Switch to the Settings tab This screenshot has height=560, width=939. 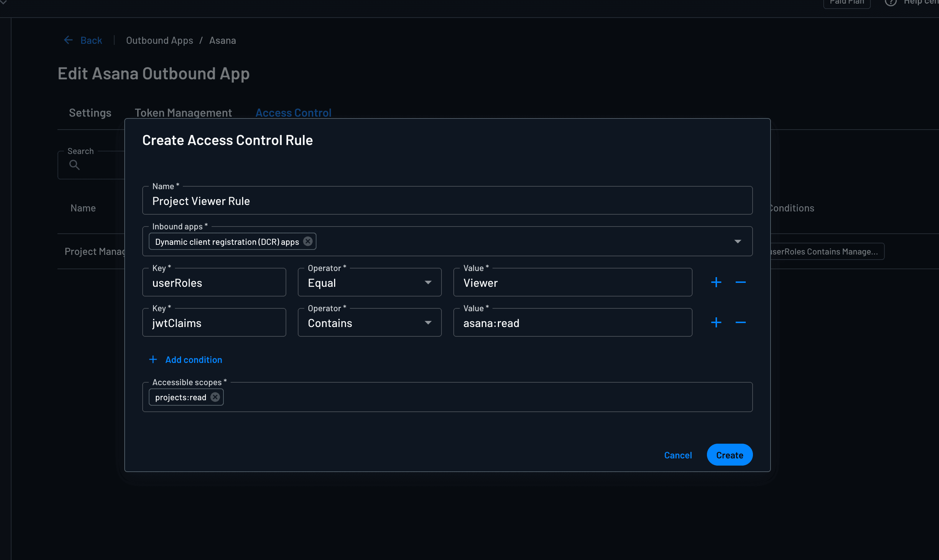90,112
